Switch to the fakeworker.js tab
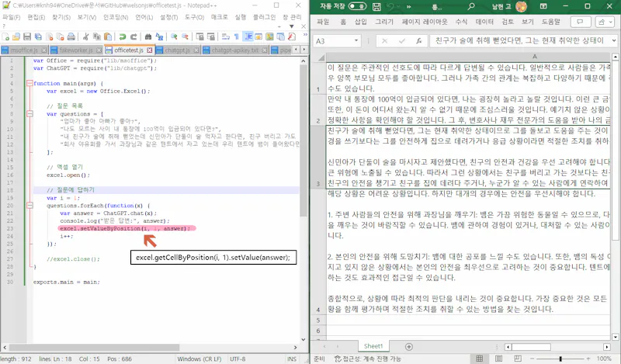Image resolution: width=621 pixels, height=364 pixels. 76,50
